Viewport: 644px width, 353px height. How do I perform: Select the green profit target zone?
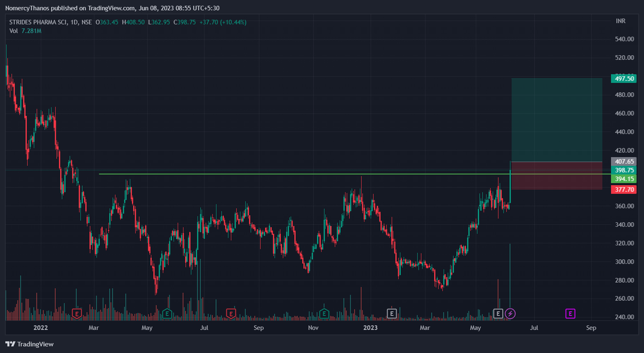tap(557, 120)
